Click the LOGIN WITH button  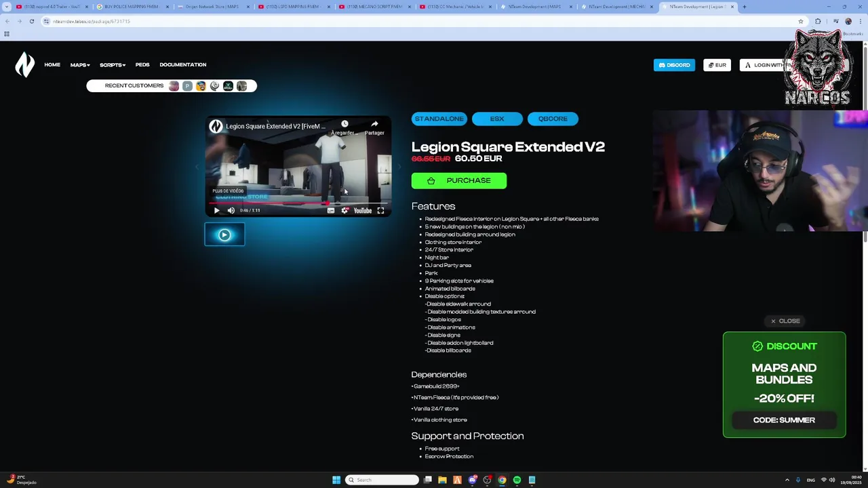click(766, 65)
